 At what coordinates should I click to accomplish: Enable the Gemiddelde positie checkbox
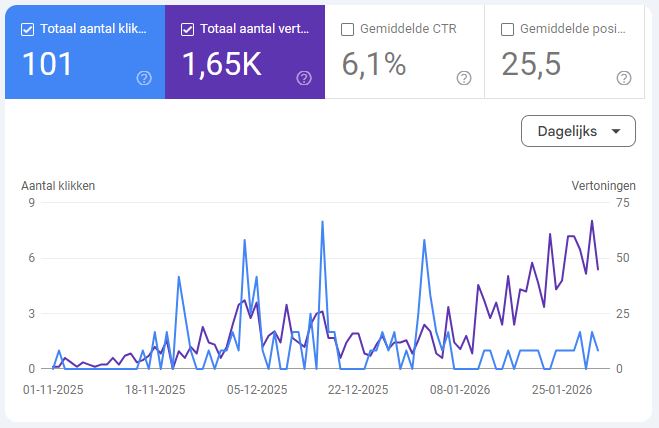tap(508, 29)
